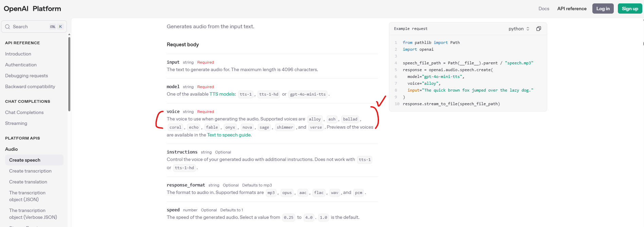Click the response.stream_to_file code line
This screenshot has height=227, width=644.
click(x=451, y=104)
